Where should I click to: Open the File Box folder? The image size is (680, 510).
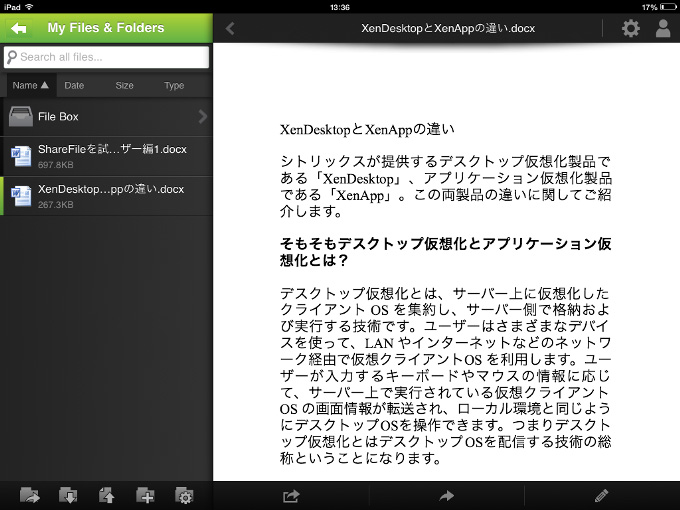tap(106, 117)
